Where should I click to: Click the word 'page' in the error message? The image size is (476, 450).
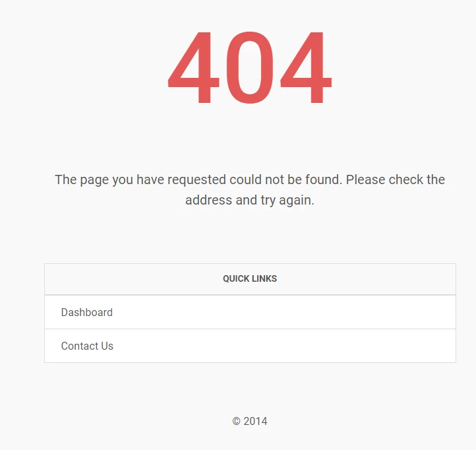94,181
